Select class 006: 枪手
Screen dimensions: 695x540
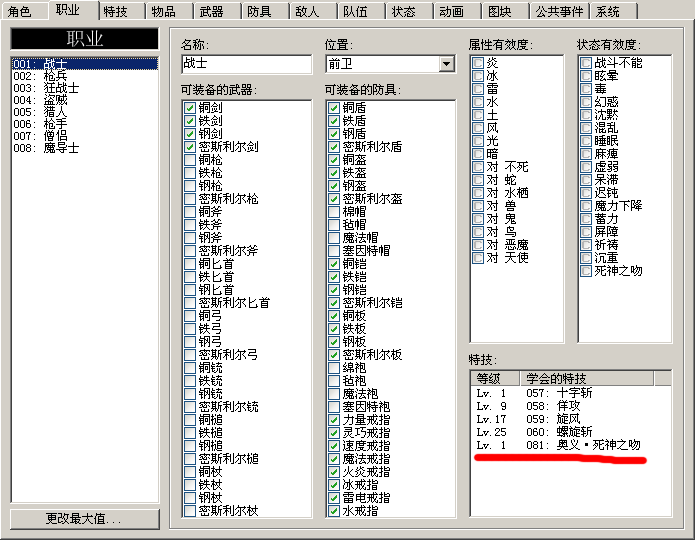[84, 124]
